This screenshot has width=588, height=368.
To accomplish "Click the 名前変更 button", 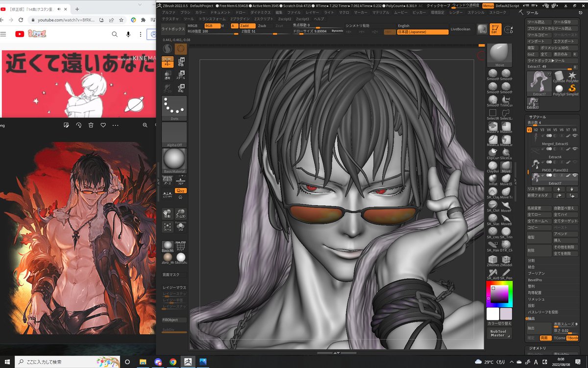I will tap(539, 208).
